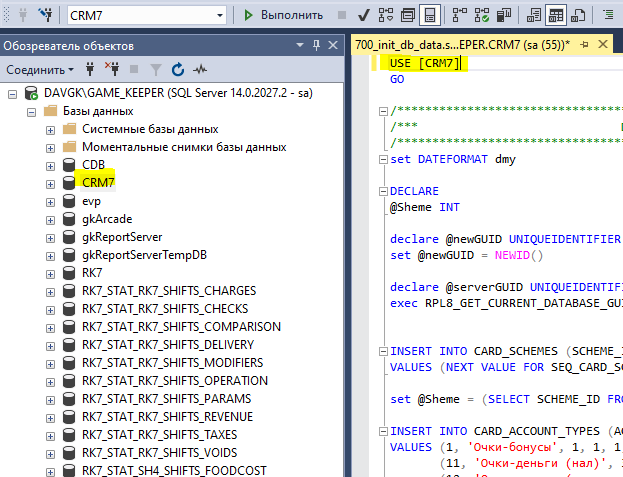The image size is (623, 477).
Task: Select the gkReportServer database
Action: coord(122,237)
